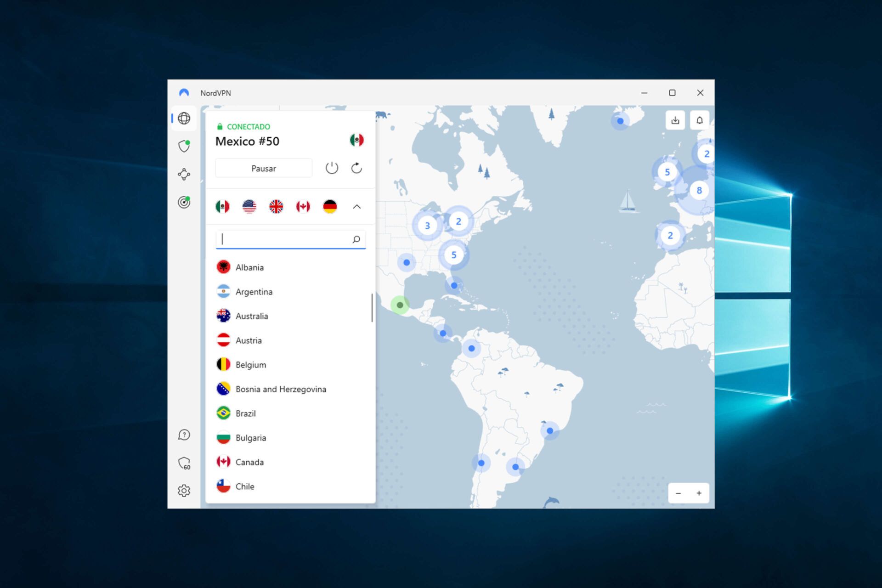This screenshot has height=588, width=882.
Task: Click the download/update icon
Action: click(x=675, y=120)
